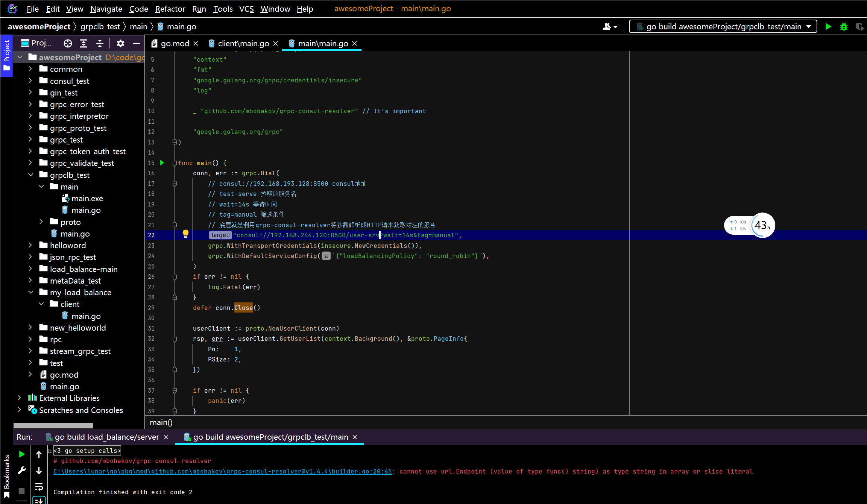Click the green Debug bug icon
The width and height of the screenshot is (867, 504).
click(x=844, y=27)
